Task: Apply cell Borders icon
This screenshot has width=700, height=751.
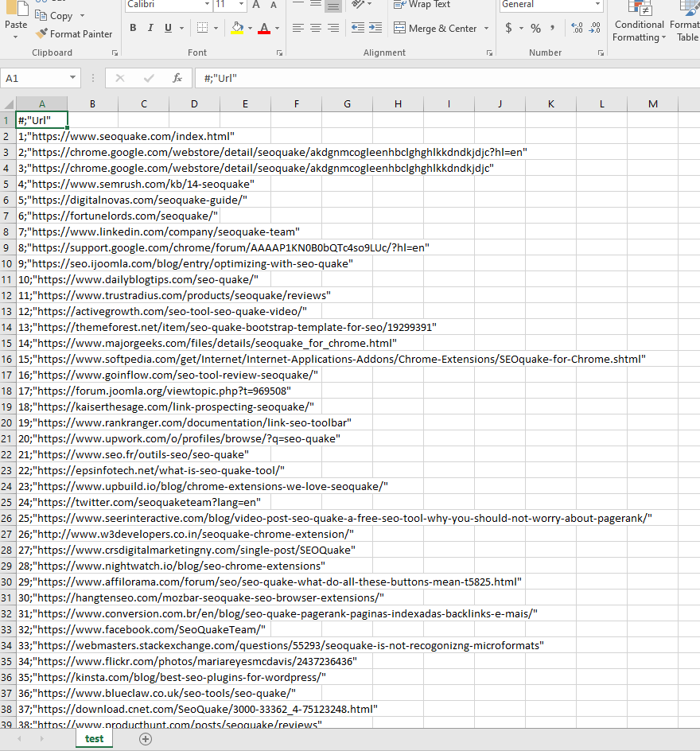Action: [x=203, y=29]
